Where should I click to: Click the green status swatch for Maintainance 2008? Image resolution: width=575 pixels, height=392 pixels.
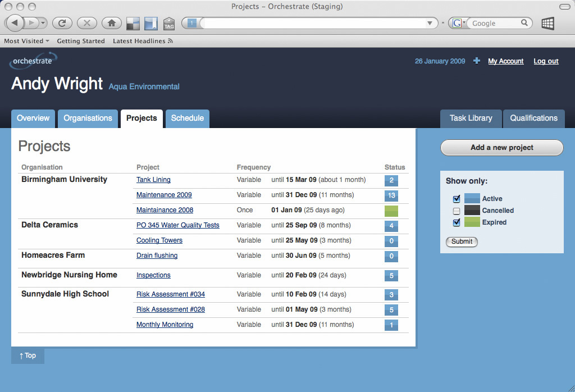(391, 211)
